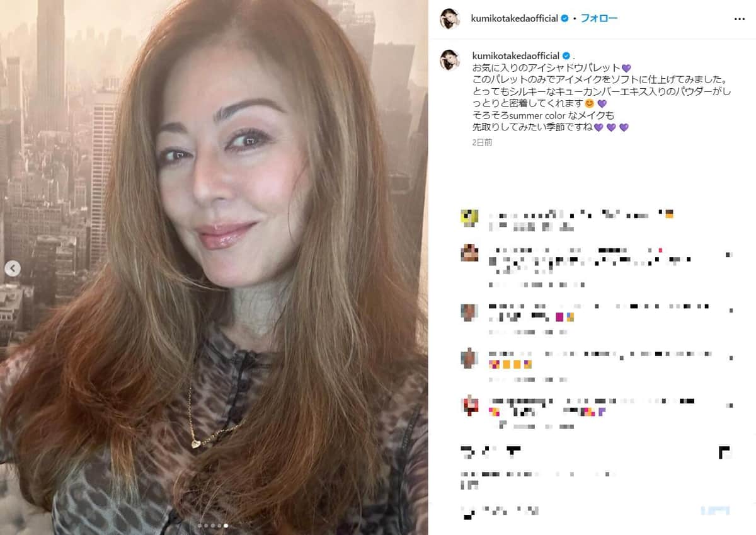Click the blue post comment button
Image resolution: width=756 pixels, height=535 pixels.
[715, 512]
